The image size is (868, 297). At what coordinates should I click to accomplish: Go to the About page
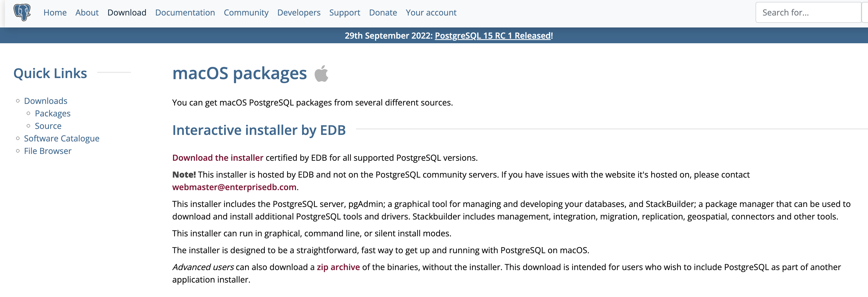(87, 13)
